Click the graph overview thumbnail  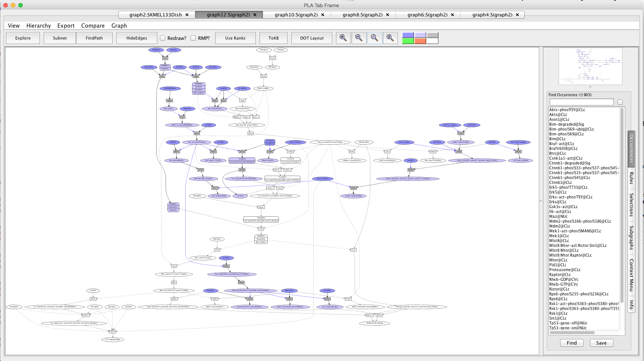point(590,66)
